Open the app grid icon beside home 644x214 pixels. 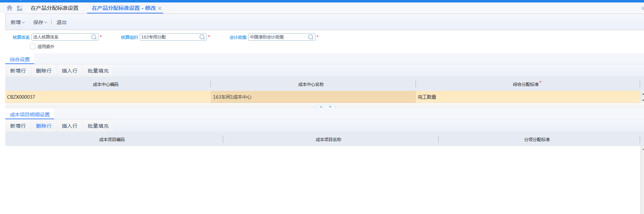(20, 8)
